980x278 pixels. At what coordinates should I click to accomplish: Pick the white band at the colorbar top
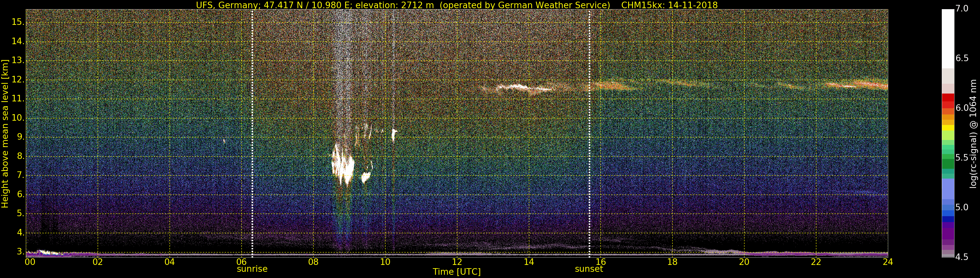[x=948, y=39]
